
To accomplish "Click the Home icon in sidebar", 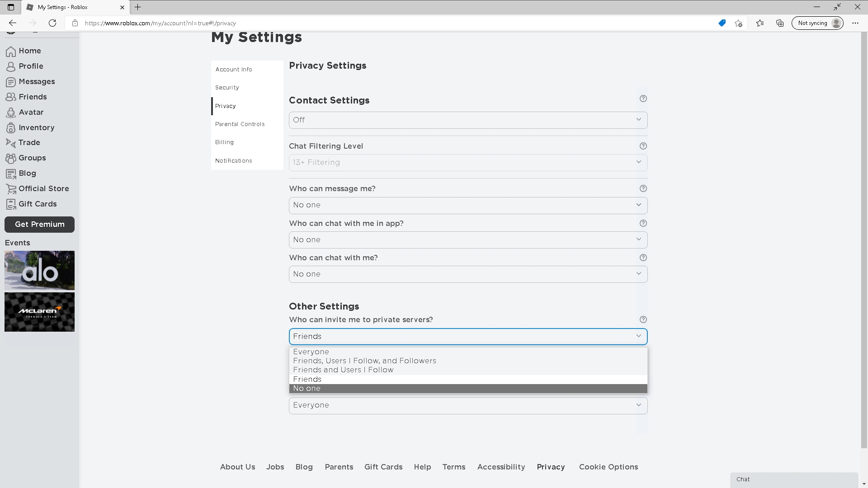I will 11,52.
